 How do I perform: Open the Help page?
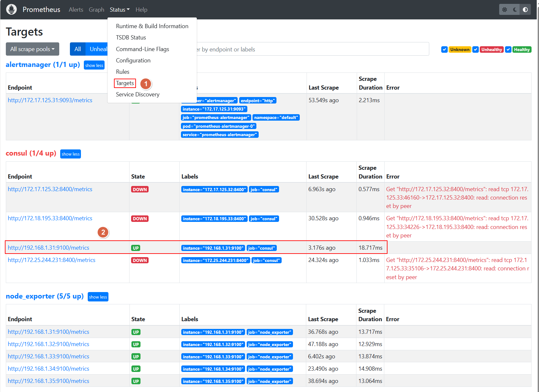click(141, 10)
